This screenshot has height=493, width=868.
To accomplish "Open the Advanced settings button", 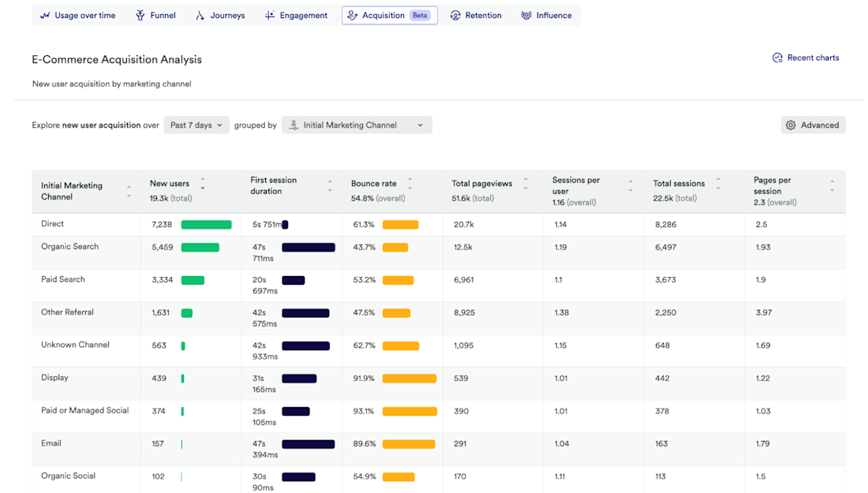I will (813, 125).
